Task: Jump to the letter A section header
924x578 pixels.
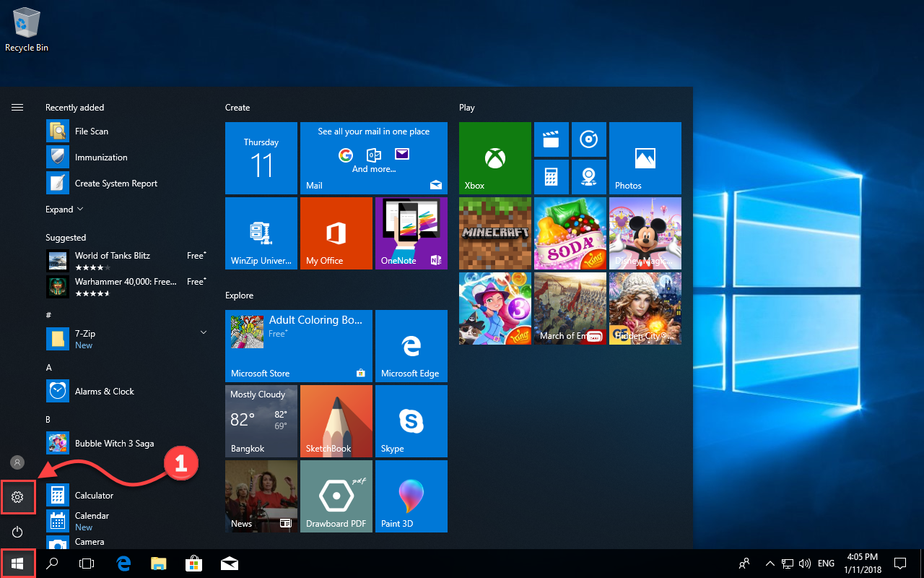Action: click(x=48, y=368)
